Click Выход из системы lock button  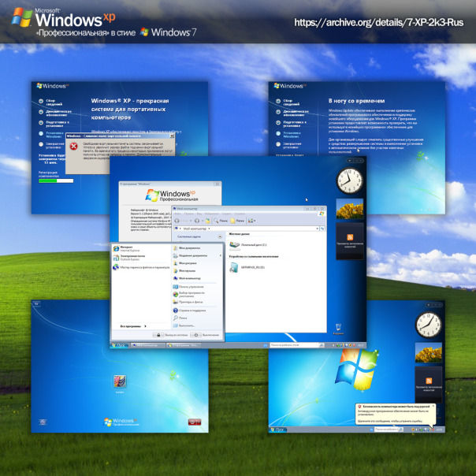point(158,335)
